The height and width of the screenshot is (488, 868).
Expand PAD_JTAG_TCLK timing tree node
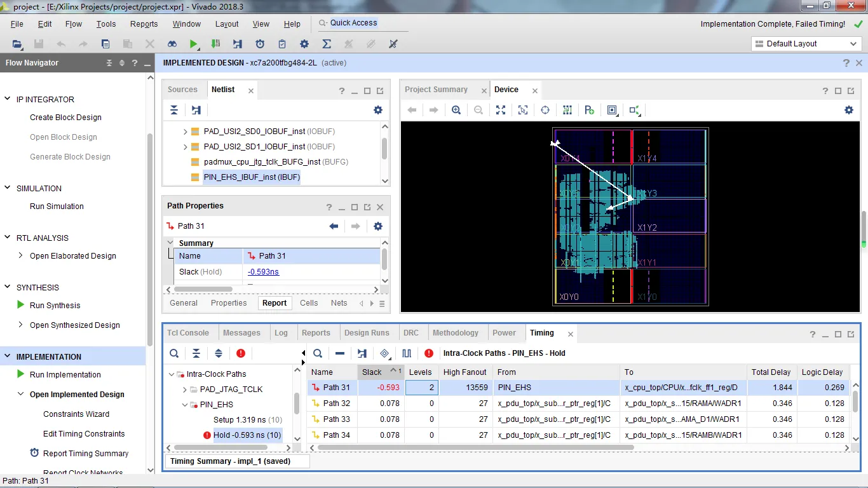[x=186, y=390]
